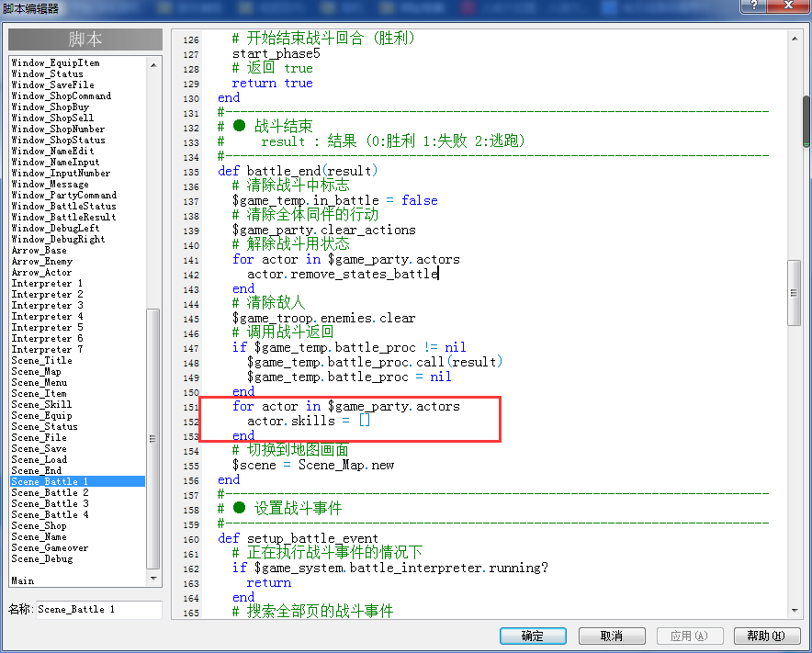Screen dimensions: 812x653
Task: Click the 帮助(H) help button
Action: click(x=766, y=636)
